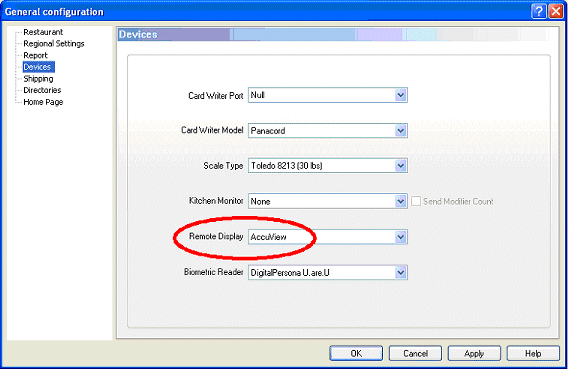Expand the Card Writer Port dropdown arrow
The height and width of the screenshot is (369, 568).
[400, 95]
